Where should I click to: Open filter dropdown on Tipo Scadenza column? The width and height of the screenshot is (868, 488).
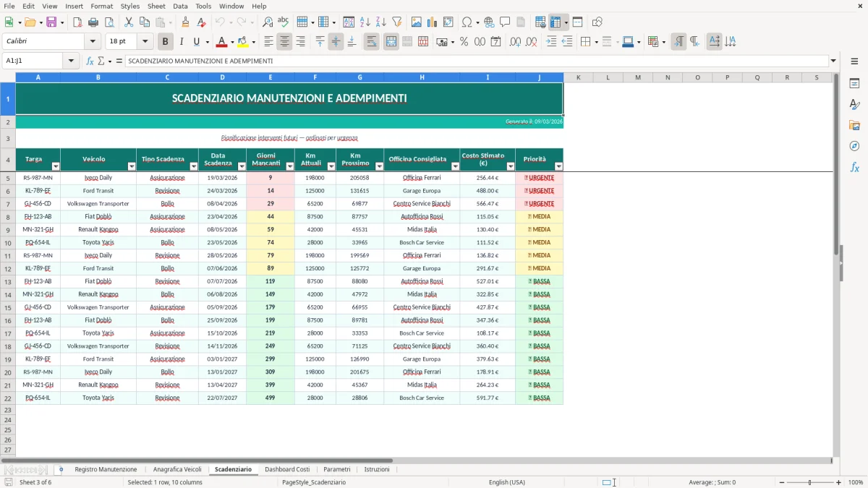point(194,166)
